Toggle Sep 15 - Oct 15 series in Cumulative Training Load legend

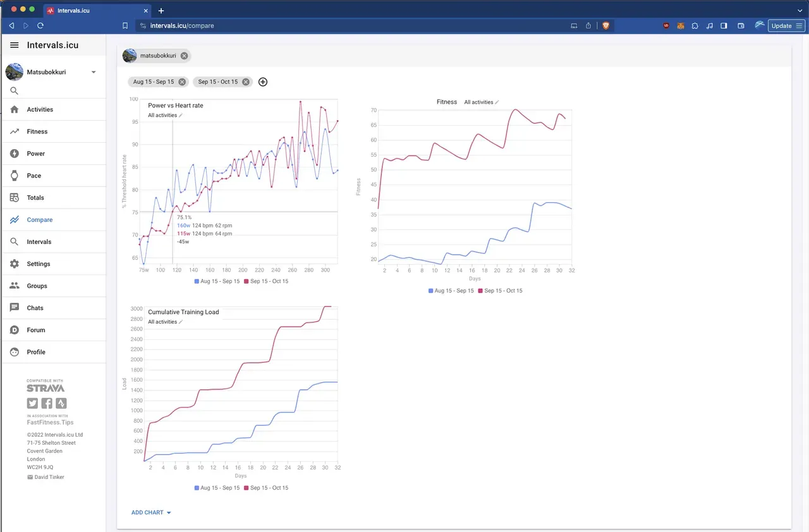coord(267,488)
